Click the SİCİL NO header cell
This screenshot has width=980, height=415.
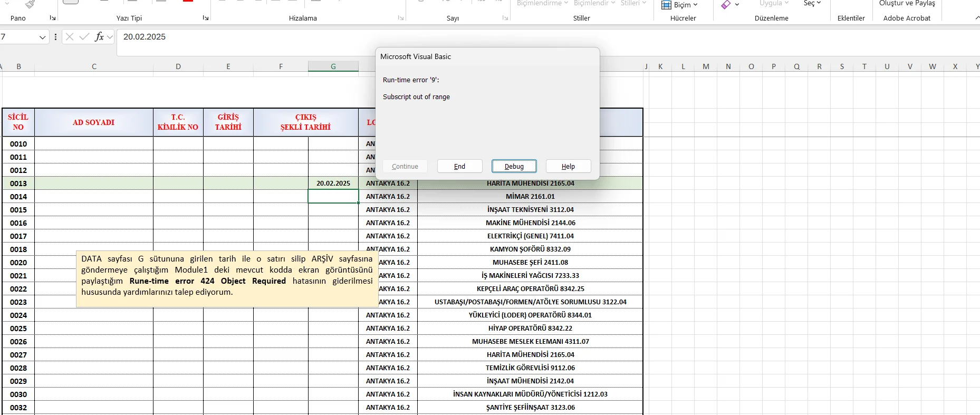tap(18, 122)
